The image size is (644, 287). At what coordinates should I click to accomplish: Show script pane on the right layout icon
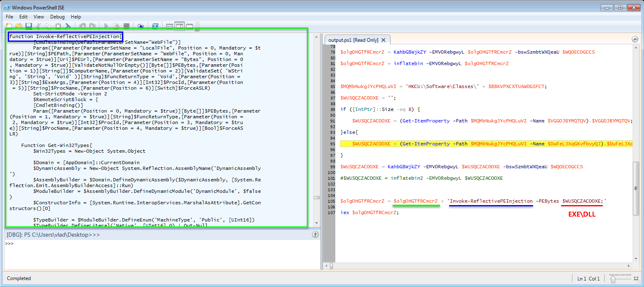[x=179, y=26]
